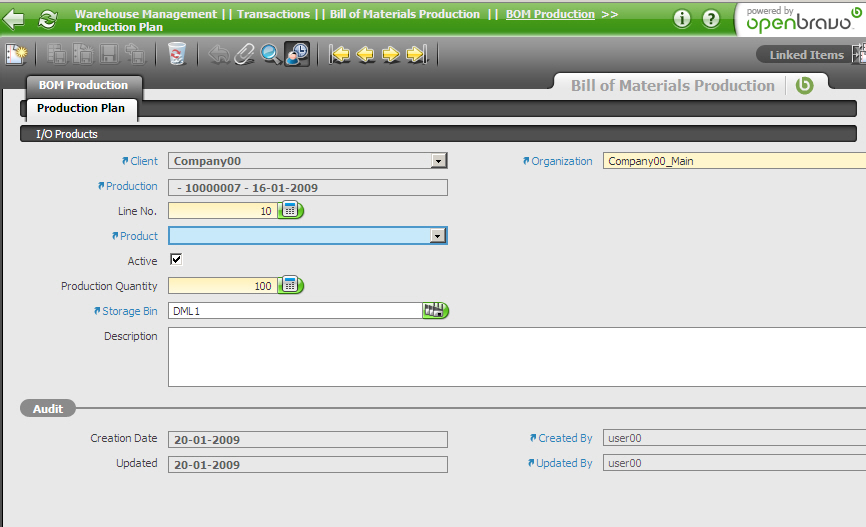This screenshot has height=527, width=866.
Task: Open the Help question mark icon
Action: 711,19
